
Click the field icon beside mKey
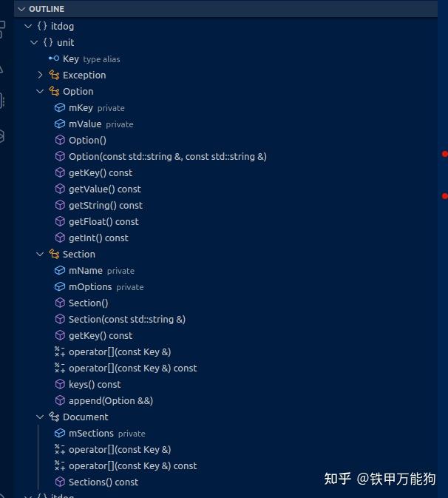(x=60, y=108)
